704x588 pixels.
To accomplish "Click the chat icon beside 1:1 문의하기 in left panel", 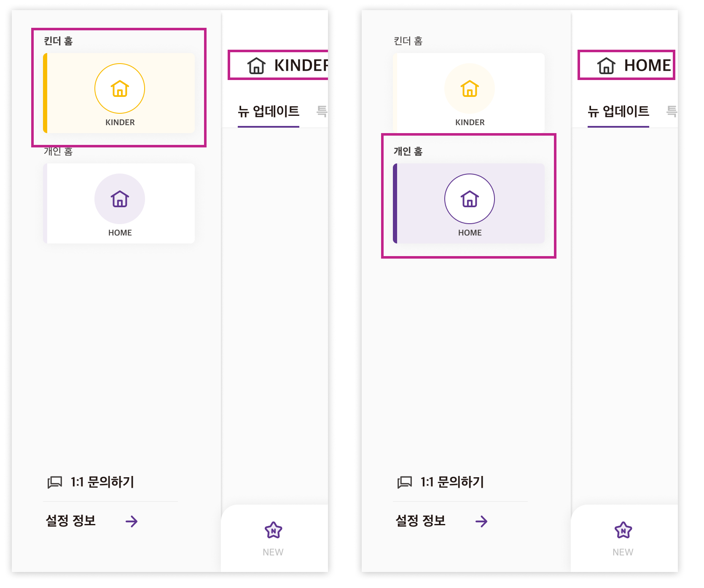I will (x=55, y=482).
